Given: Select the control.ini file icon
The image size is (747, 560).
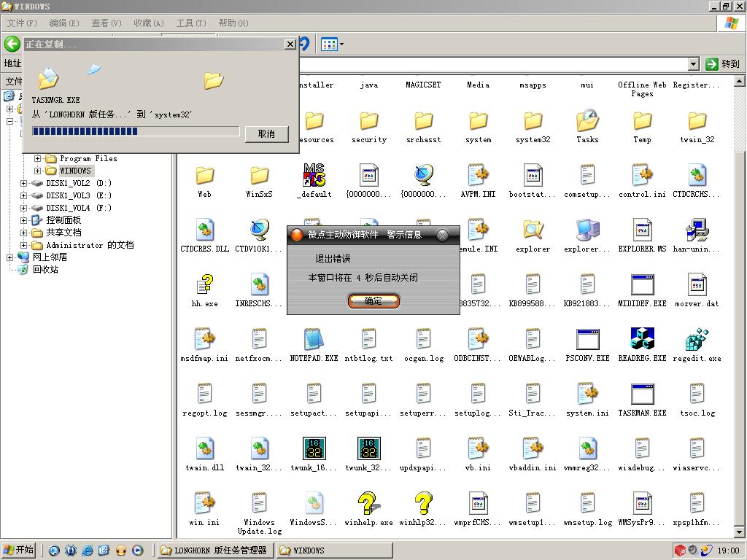Looking at the screenshot, I should tap(642, 175).
